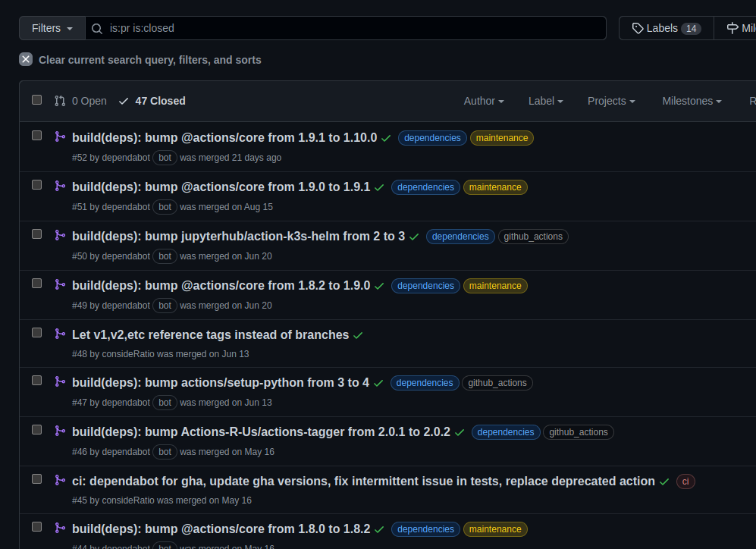Open PR bump @actions/core from 1.9.1 to 1.10.0

coord(224,138)
